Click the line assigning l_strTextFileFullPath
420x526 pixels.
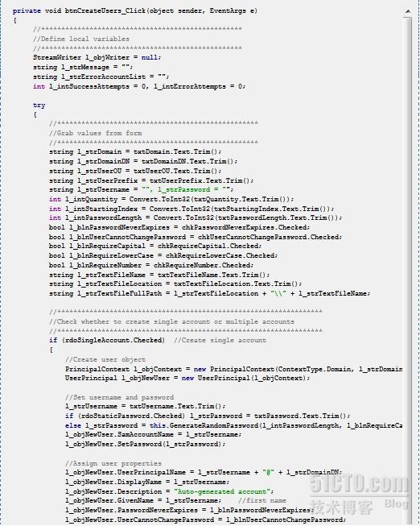point(210,293)
